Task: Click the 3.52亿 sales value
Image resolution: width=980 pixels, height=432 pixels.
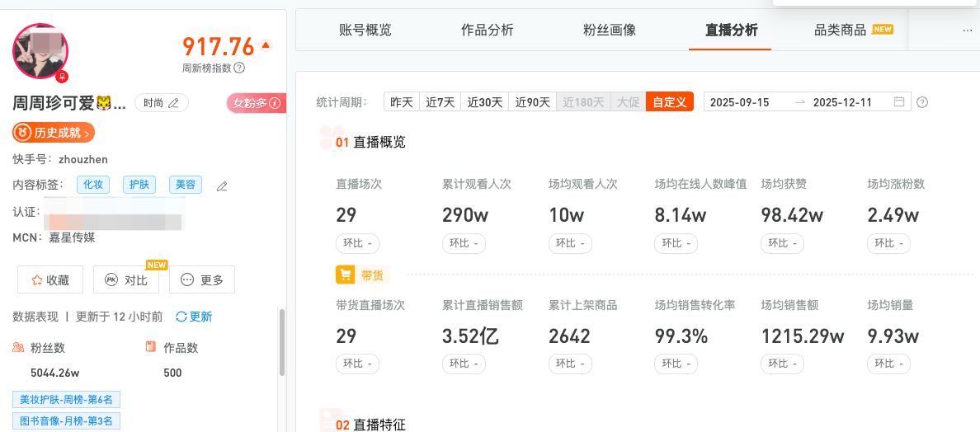Action: pos(471,336)
